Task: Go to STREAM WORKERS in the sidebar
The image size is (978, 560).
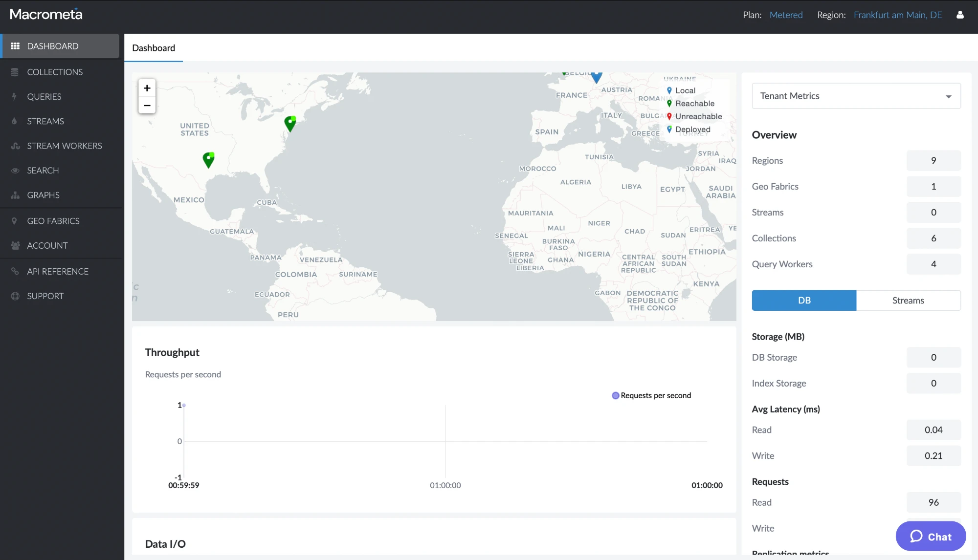Action: click(x=65, y=146)
